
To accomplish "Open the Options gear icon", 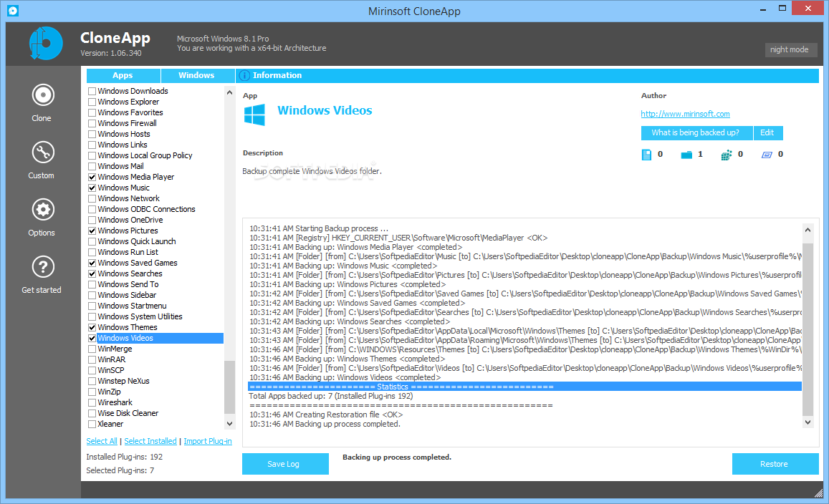I will [x=43, y=210].
